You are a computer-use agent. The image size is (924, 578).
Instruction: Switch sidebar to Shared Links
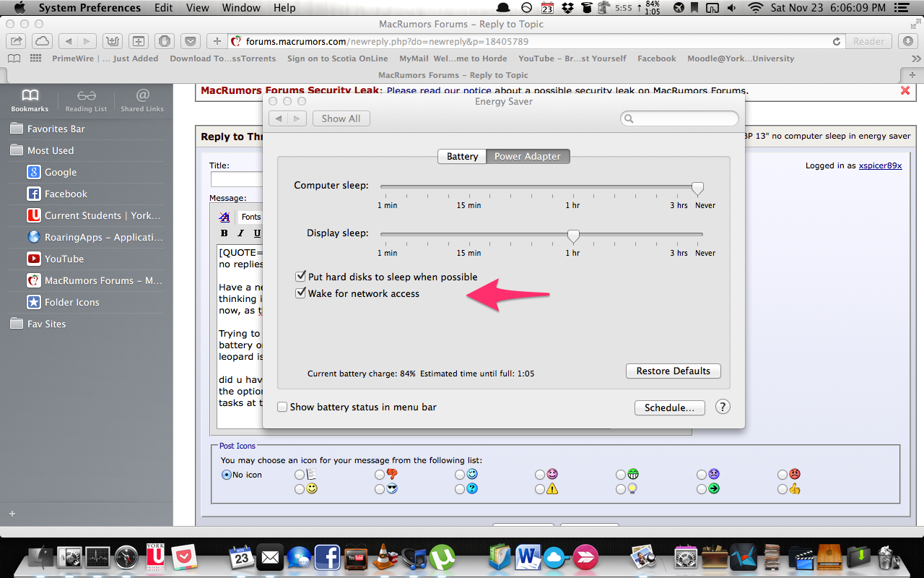pos(142,100)
